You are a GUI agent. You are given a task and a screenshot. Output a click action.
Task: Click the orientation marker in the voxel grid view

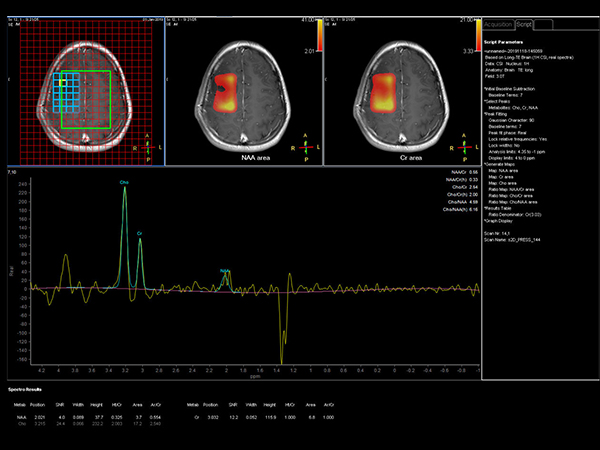tap(148, 147)
